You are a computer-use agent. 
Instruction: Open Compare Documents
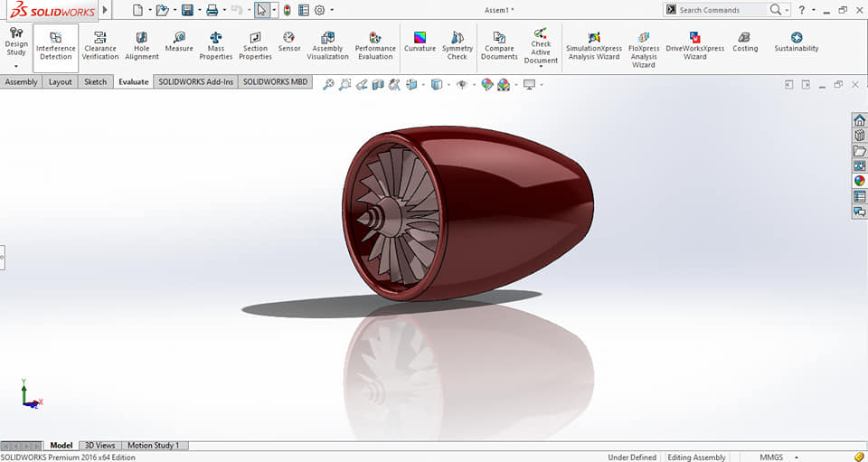[x=499, y=45]
